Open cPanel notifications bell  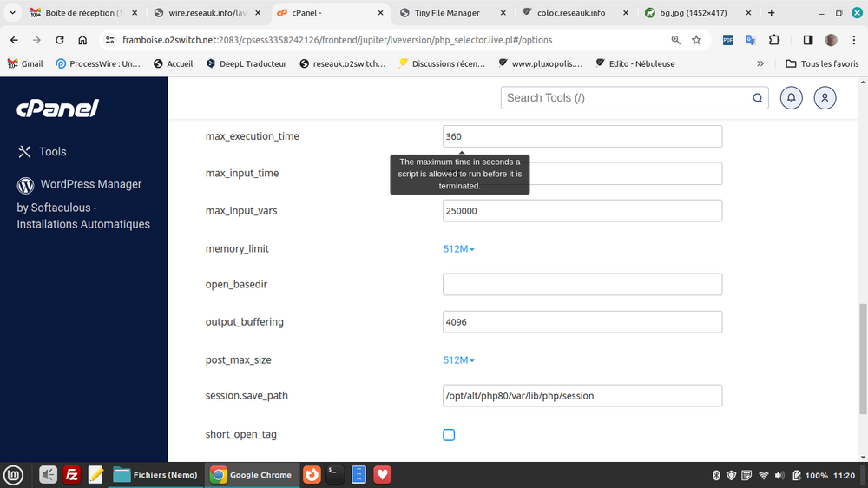pyautogui.click(x=791, y=98)
